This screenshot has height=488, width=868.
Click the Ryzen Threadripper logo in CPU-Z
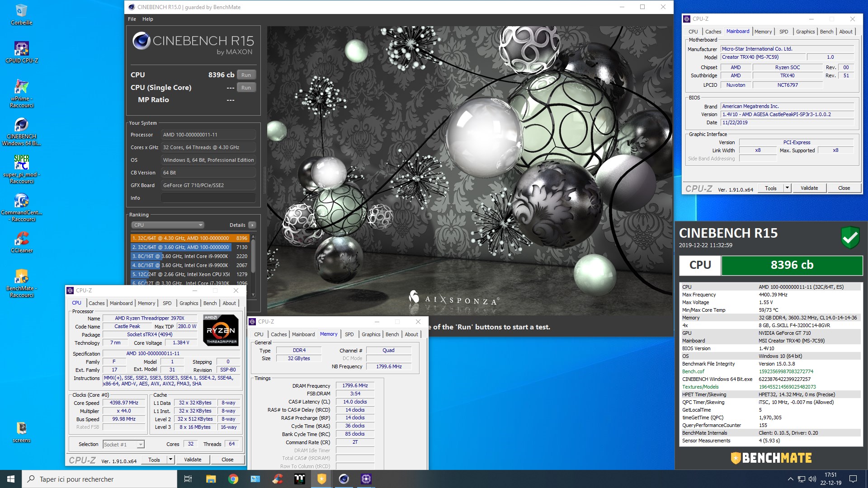(x=221, y=330)
